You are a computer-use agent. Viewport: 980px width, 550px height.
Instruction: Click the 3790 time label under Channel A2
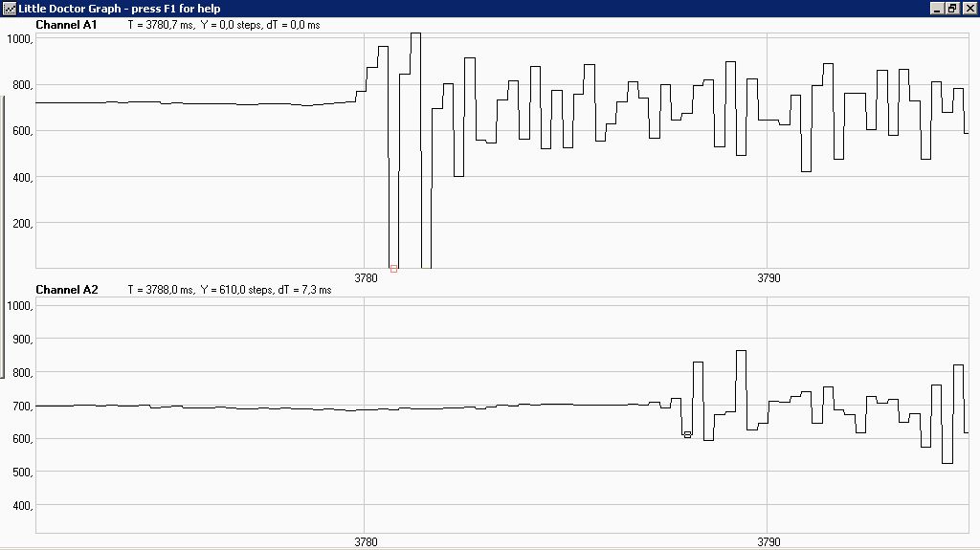[768, 542]
